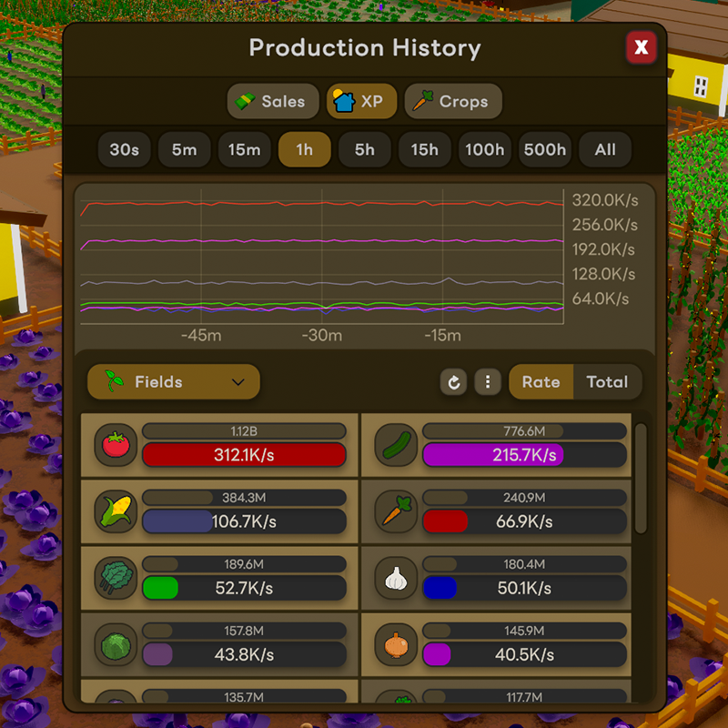Select the 5h time range

365,149
